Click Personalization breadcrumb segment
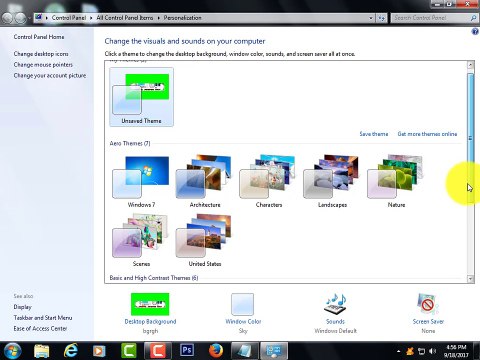 (182, 18)
